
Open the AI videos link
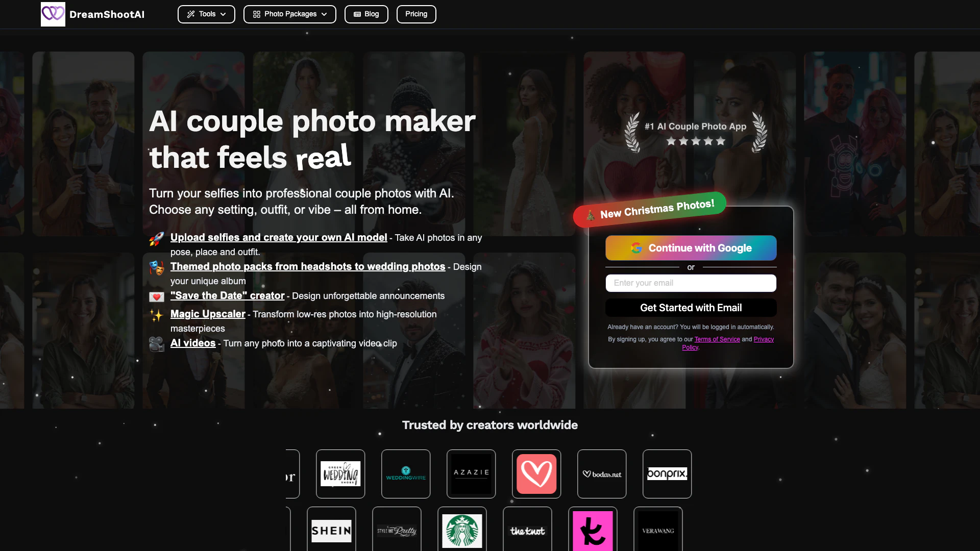coord(193,343)
